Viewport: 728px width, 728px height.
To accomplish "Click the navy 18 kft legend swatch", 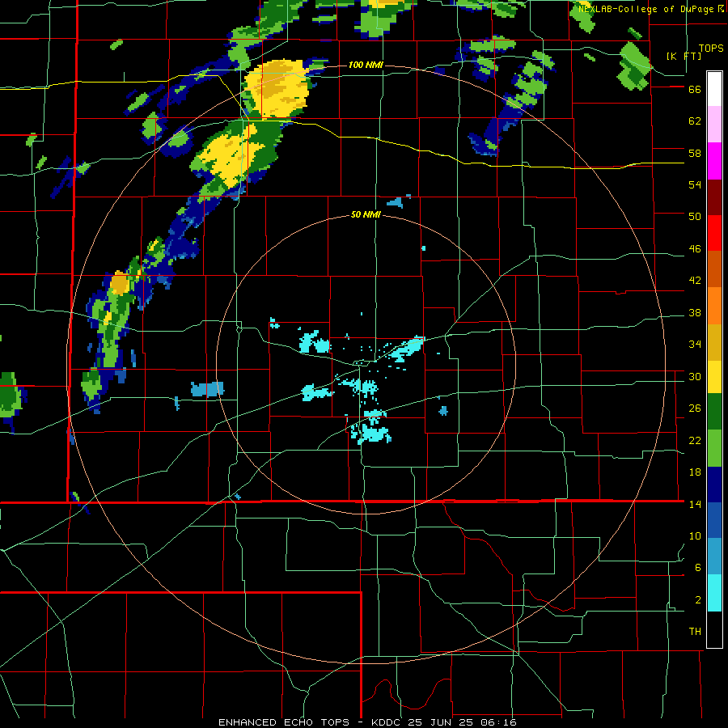I will (714, 485).
